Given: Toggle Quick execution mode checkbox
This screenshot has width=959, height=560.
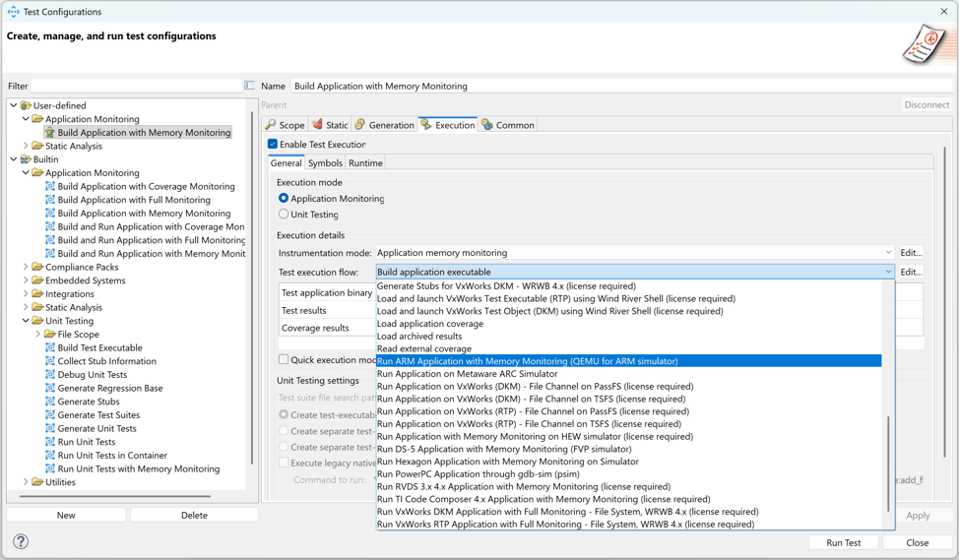Looking at the screenshot, I should point(284,359).
